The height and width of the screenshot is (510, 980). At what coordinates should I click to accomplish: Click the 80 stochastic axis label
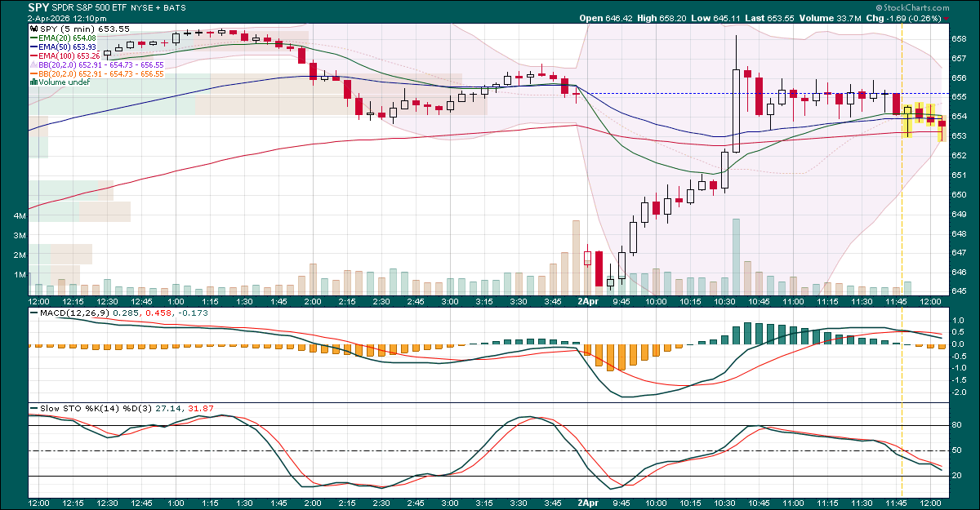point(957,425)
